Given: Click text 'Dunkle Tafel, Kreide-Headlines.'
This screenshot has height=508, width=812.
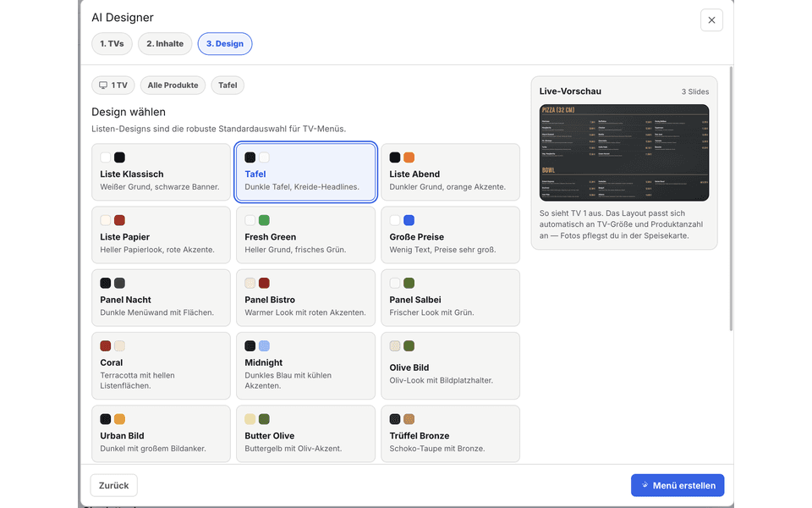Looking at the screenshot, I should [302, 186].
